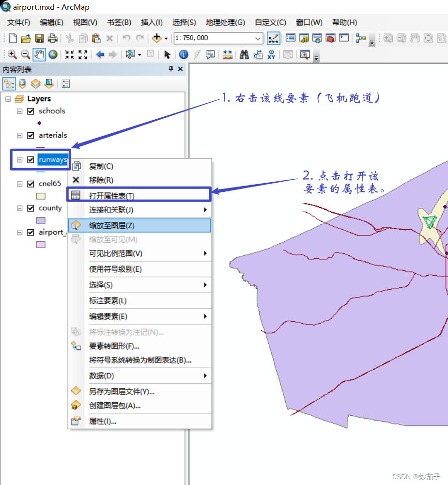Screen dimensions: 448x485
Task: Click the Add Data plus icon
Action: click(157, 38)
